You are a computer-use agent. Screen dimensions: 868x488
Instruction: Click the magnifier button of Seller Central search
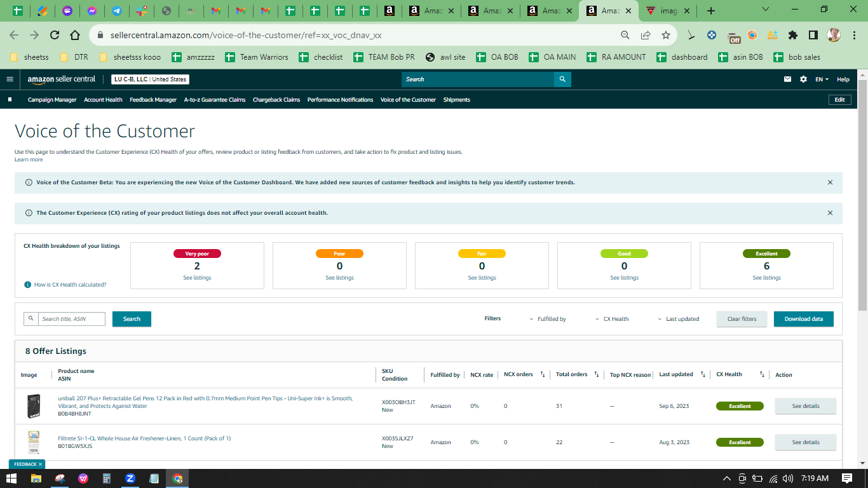(562, 79)
